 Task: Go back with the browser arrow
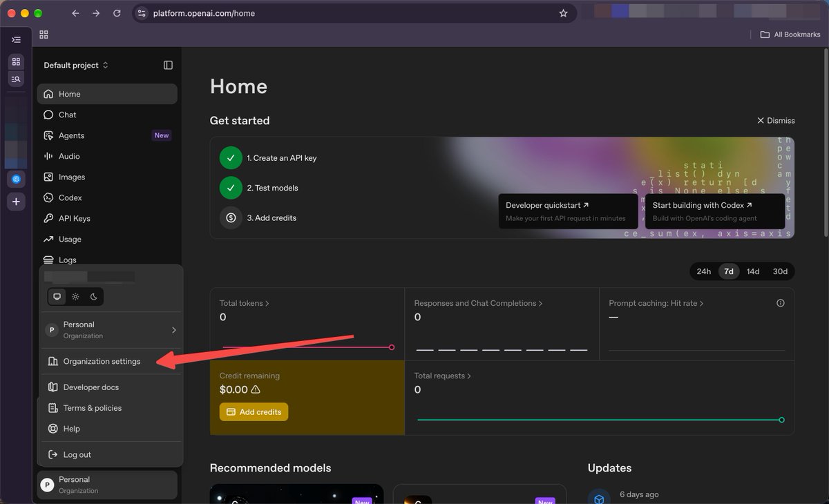(75, 13)
